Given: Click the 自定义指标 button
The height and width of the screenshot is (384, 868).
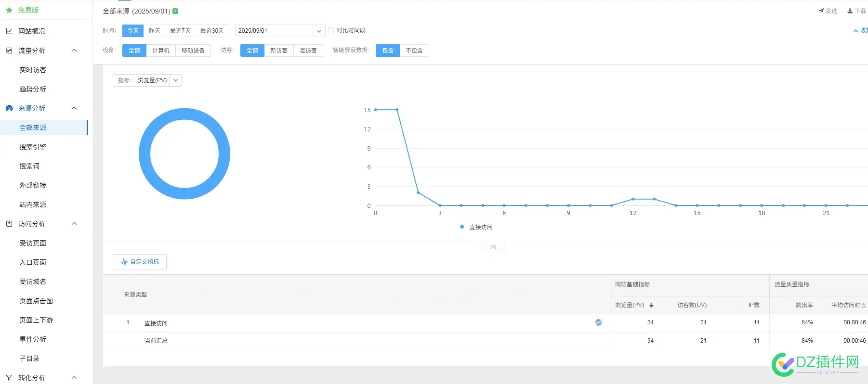Looking at the screenshot, I should 140,262.
